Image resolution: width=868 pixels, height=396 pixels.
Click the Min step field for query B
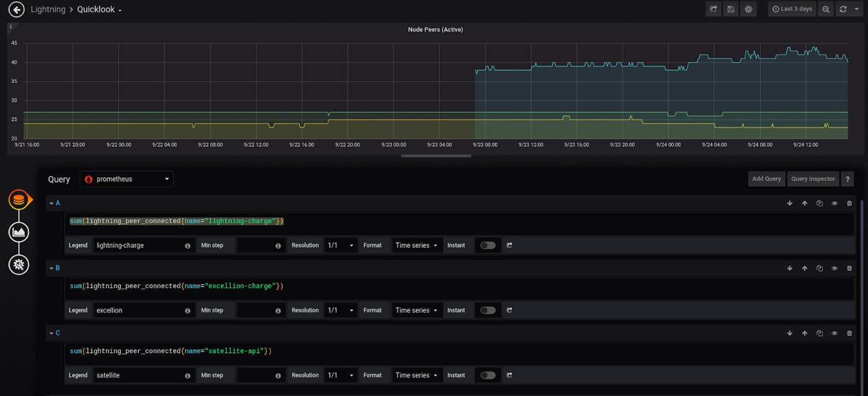(261, 310)
